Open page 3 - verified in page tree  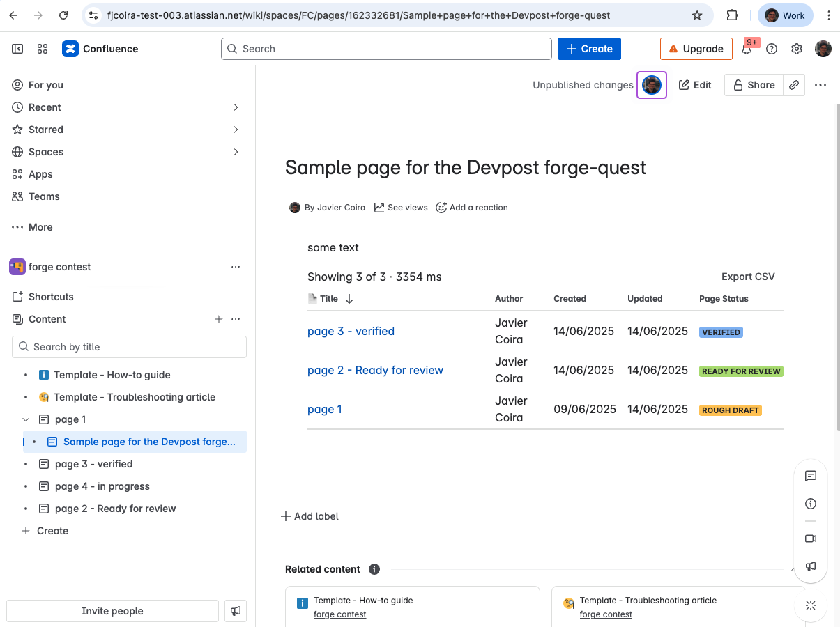93,464
